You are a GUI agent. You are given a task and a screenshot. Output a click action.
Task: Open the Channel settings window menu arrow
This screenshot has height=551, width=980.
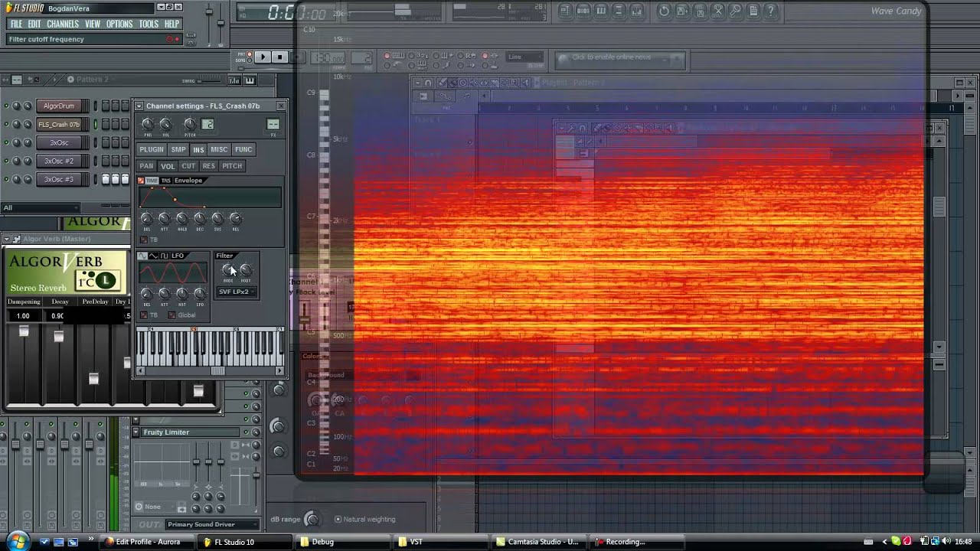click(139, 106)
